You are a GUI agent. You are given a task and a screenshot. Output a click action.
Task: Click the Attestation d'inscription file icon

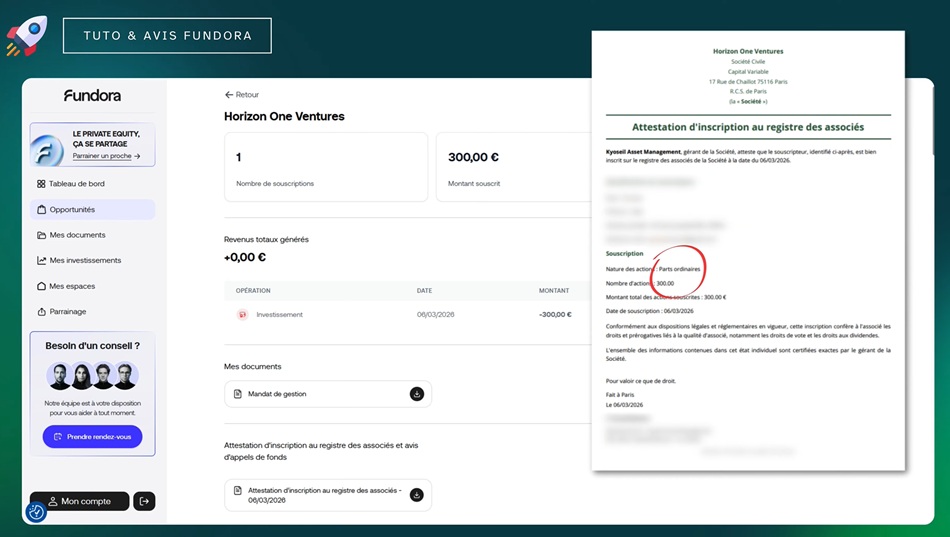[238, 490]
